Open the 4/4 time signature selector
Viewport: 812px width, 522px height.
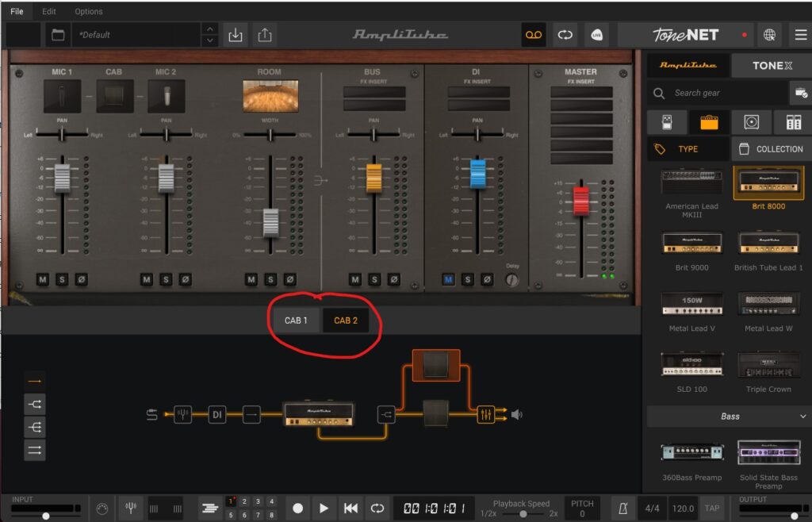(x=652, y=508)
